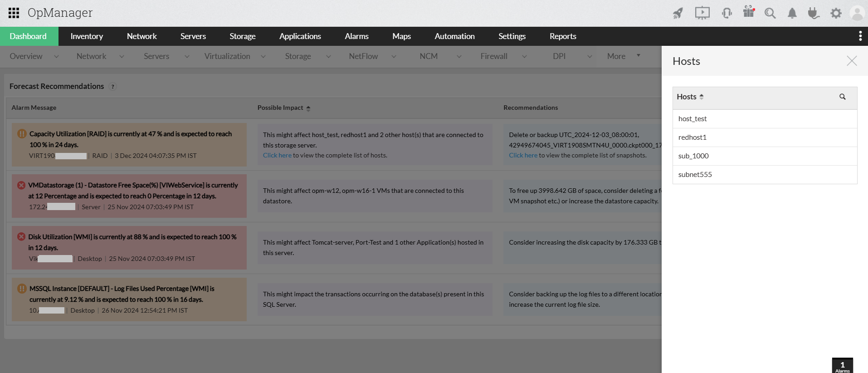Expand the Virtualization dropdown chevron
This screenshot has height=373, width=868.
click(263, 57)
